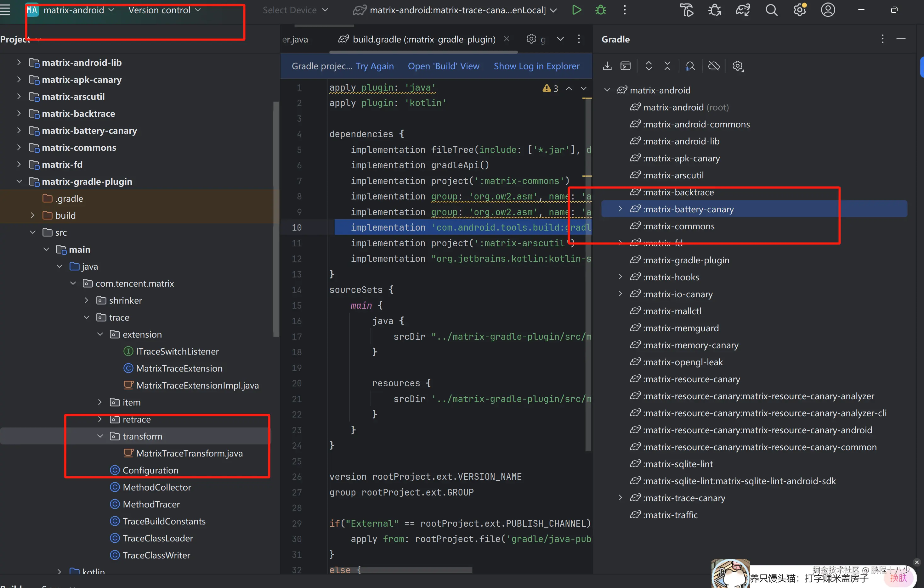Toggle Gradle offline mode cloud icon
Image resolution: width=924 pixels, height=588 pixels.
point(714,66)
